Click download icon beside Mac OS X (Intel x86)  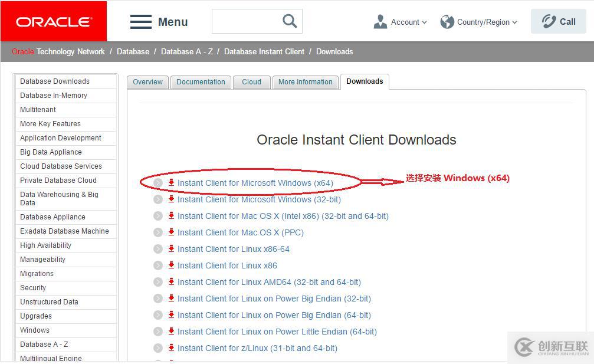[x=171, y=216]
